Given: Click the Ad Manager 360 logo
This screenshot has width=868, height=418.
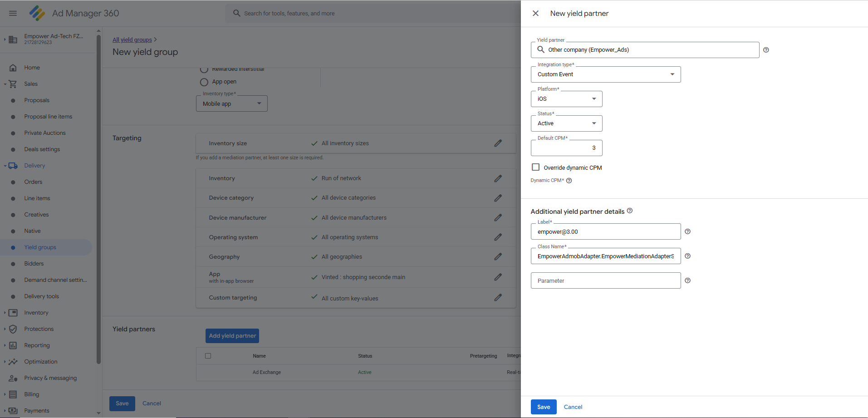Looking at the screenshot, I should point(38,13).
